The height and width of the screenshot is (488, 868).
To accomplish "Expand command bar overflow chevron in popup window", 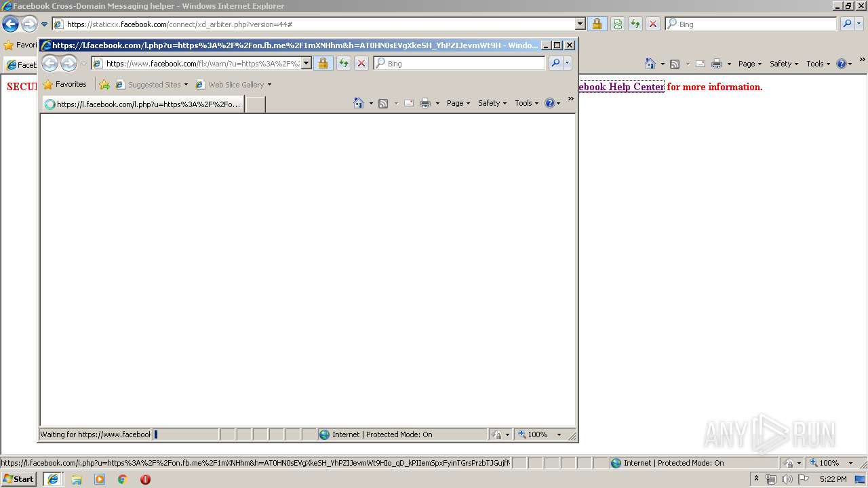I will pyautogui.click(x=571, y=100).
